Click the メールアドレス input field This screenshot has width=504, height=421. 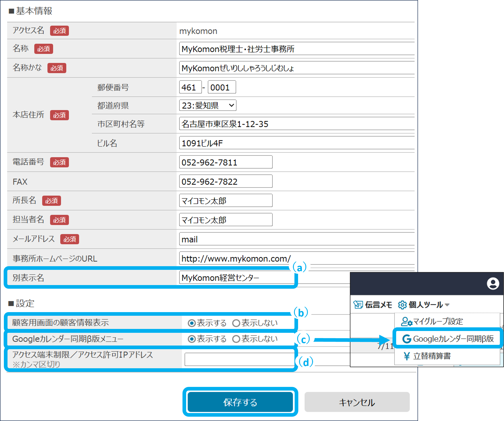point(297,239)
